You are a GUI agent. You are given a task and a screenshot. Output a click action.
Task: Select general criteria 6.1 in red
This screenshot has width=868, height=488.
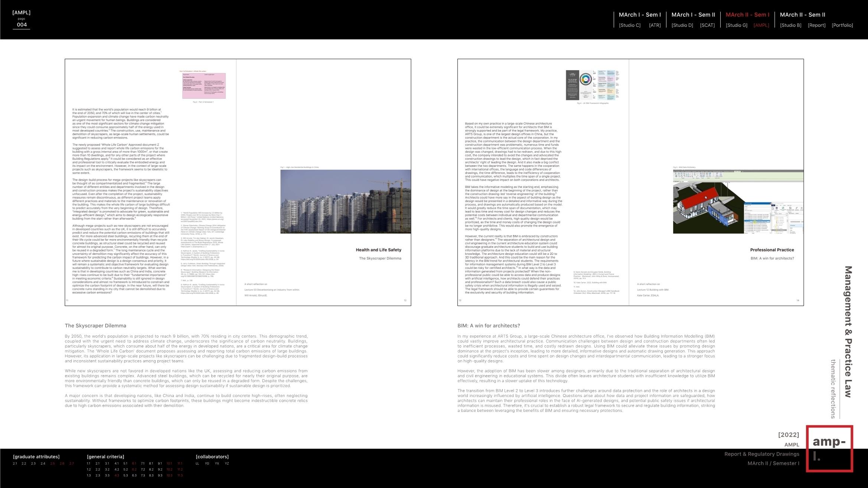(134, 463)
